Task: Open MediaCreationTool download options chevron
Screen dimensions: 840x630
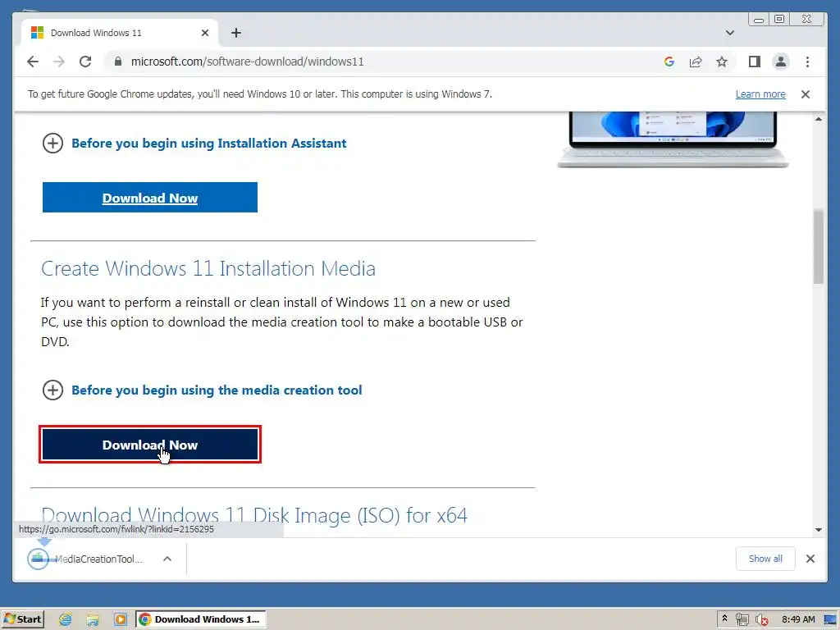Action: pos(167,559)
